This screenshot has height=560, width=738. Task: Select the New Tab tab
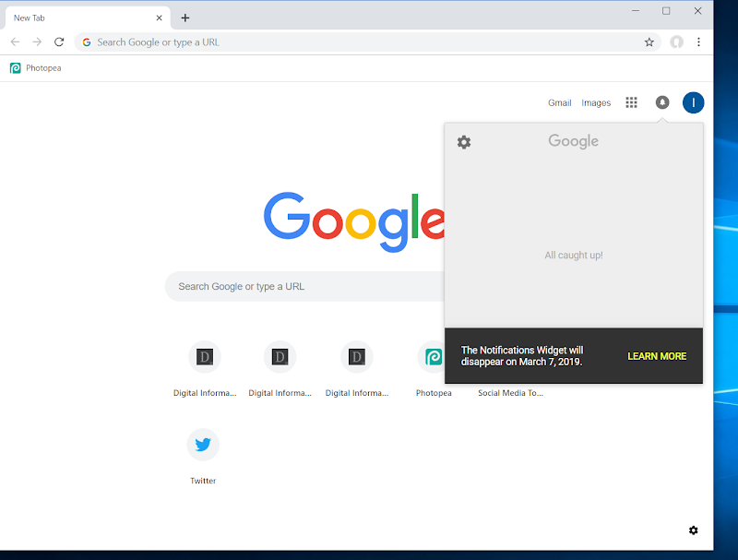[x=87, y=18]
